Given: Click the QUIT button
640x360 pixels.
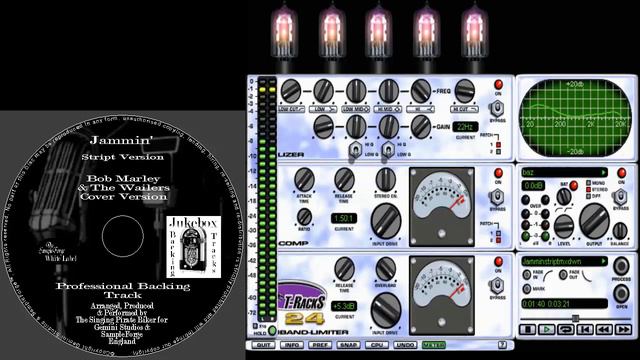Looking at the screenshot, I should pos(263,345).
